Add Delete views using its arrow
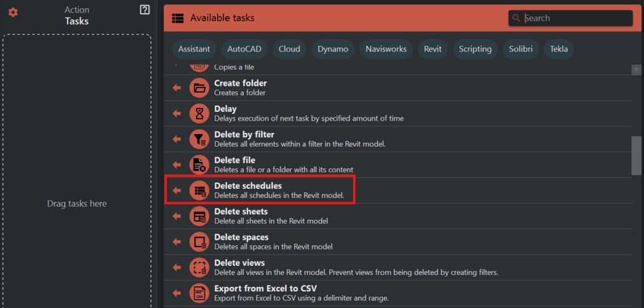This screenshot has height=308, width=644. pyautogui.click(x=177, y=268)
